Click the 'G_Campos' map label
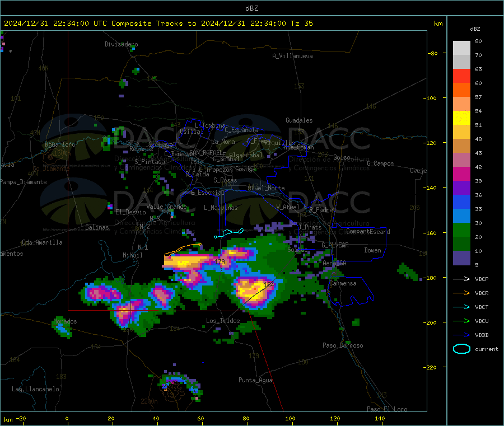 click(380, 163)
